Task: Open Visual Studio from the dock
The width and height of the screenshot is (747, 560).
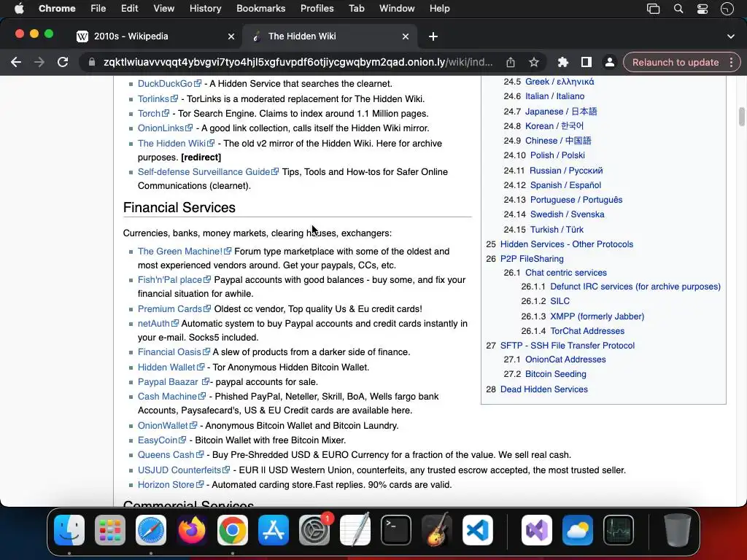Action: (x=537, y=530)
